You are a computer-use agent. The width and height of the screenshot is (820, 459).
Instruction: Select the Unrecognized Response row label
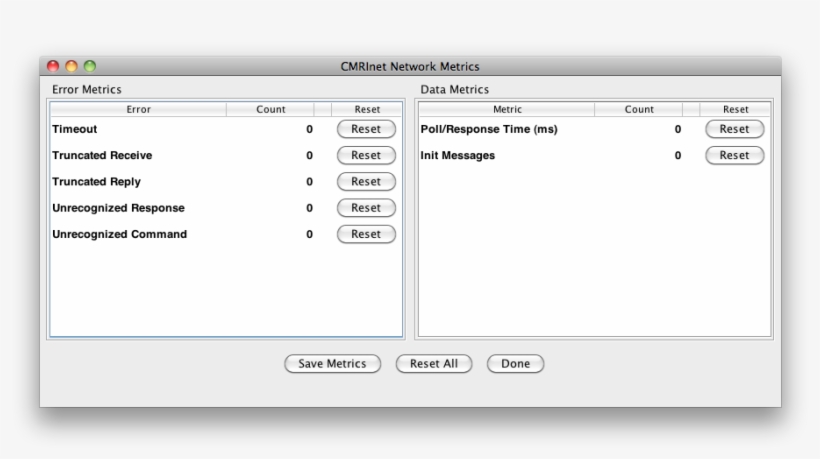(118, 208)
